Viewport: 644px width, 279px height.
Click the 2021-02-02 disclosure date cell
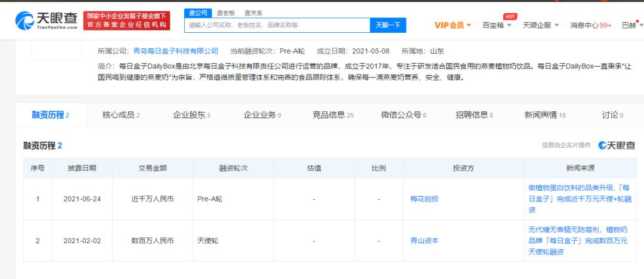coord(82,241)
